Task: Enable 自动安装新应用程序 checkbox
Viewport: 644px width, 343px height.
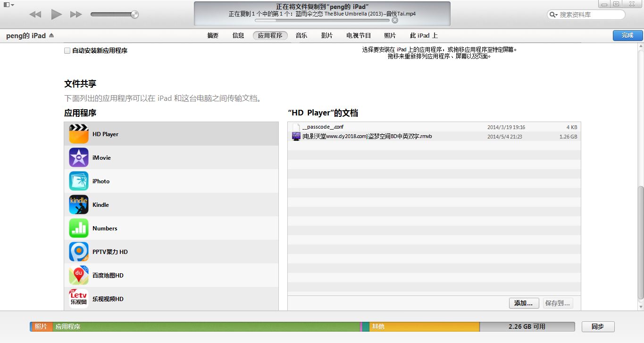Action: [x=67, y=50]
